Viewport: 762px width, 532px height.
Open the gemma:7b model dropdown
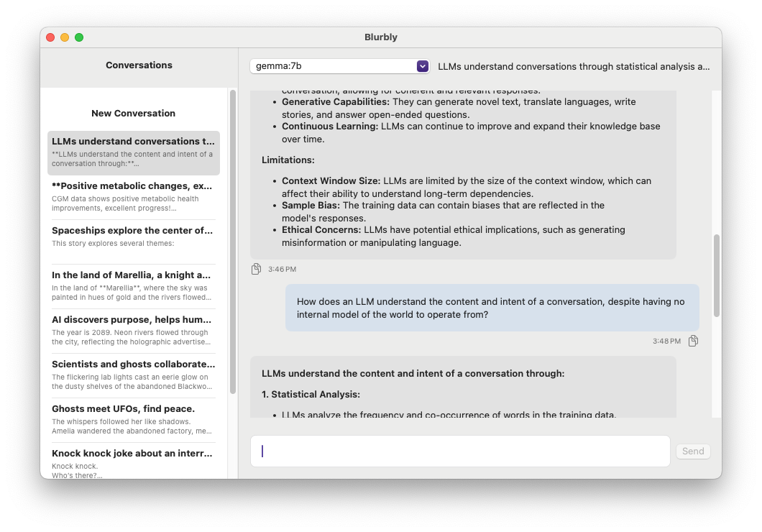point(339,66)
